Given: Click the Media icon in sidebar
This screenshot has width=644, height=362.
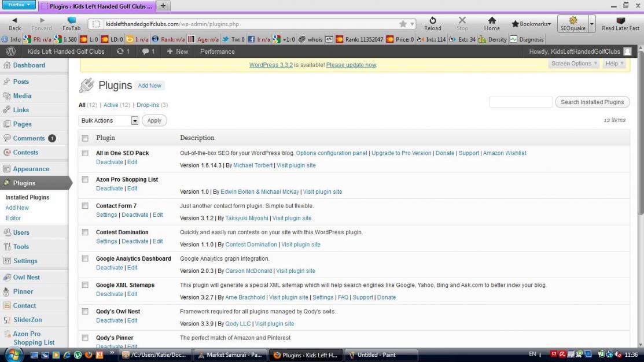Looking at the screenshot, I should coord(7,95).
